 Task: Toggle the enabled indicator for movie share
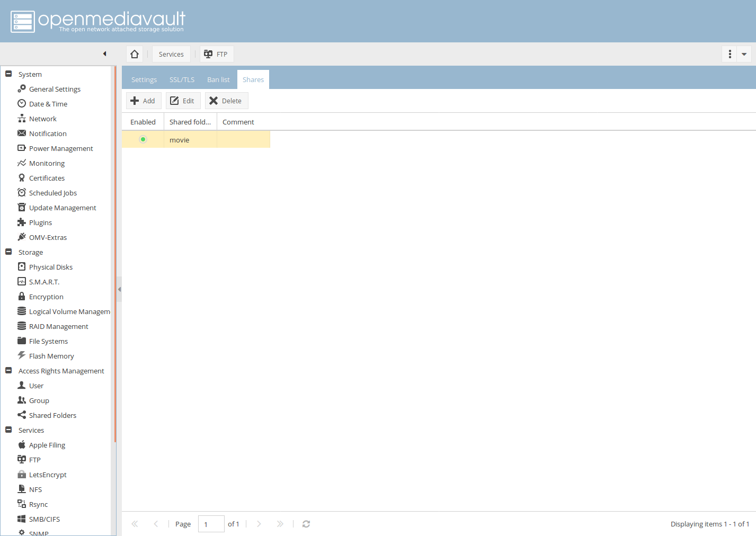coord(143,139)
